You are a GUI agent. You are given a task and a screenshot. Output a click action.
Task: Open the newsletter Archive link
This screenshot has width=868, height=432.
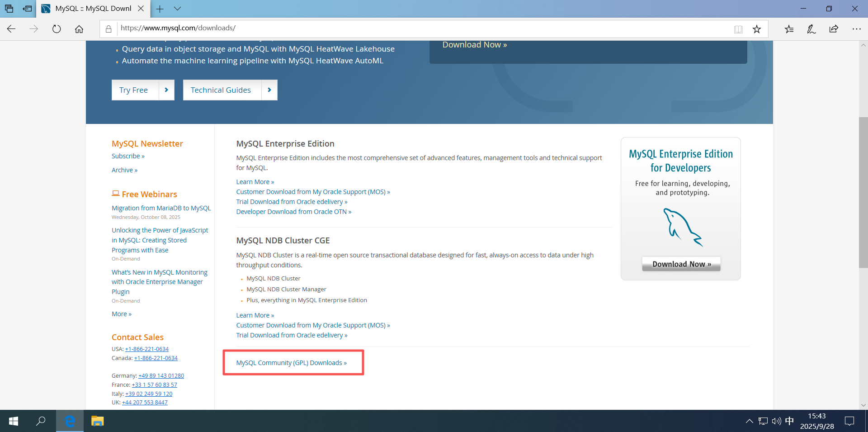pos(124,170)
